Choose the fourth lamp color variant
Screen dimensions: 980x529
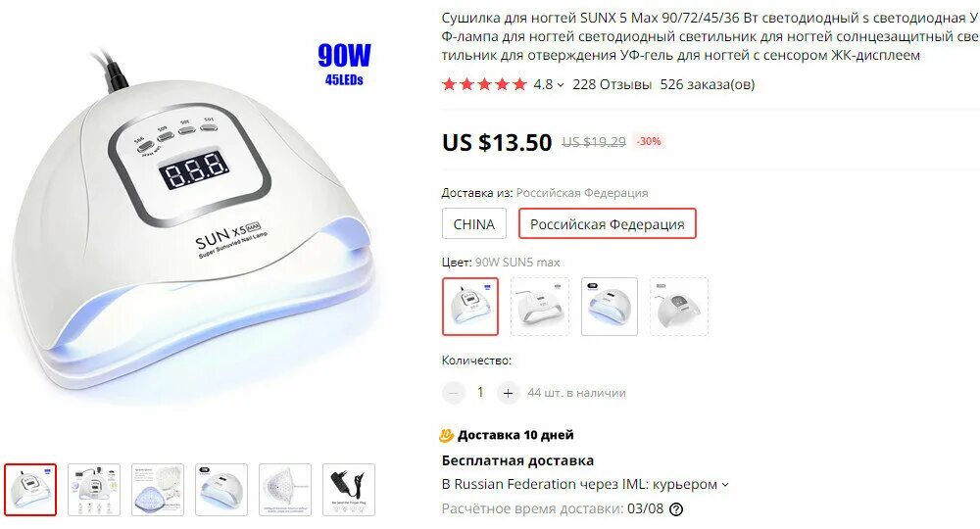tap(679, 307)
